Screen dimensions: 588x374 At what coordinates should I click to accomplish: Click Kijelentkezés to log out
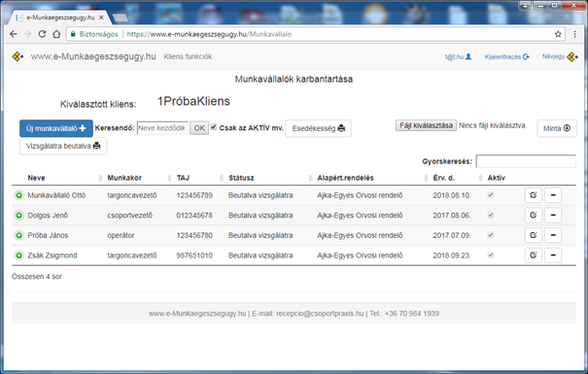click(506, 56)
